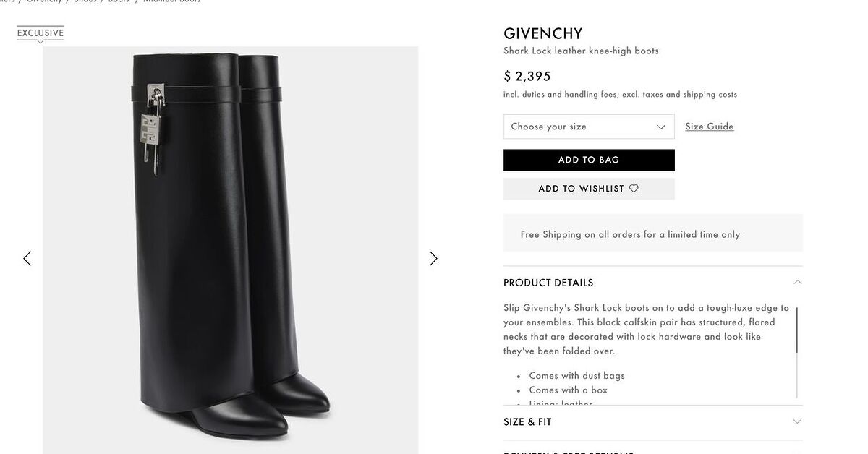Click the Add to Wishlist button label
Image resolution: width=868 pixels, height=454 pixels.
581,189
